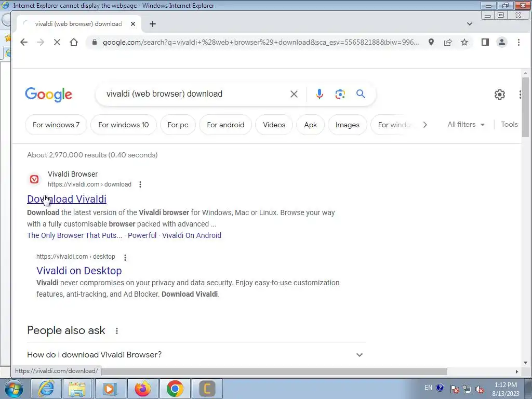Viewport: 532px width, 399px height.
Task: Click the vertical scrollbar thumb
Action: pyautogui.click(x=525, y=107)
